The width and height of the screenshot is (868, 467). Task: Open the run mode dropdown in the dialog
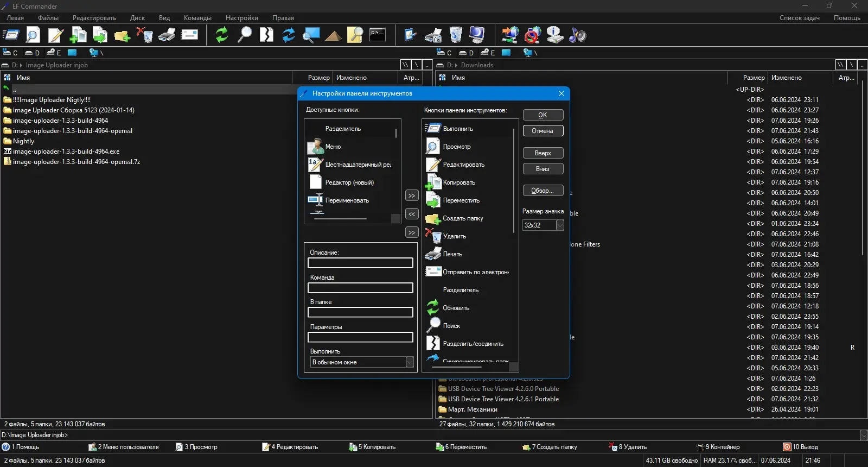pos(410,362)
